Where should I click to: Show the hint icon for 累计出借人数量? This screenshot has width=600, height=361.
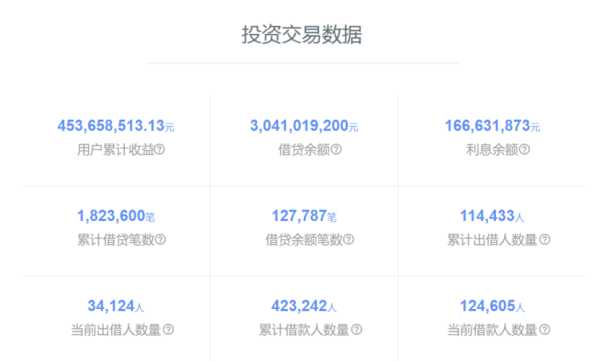click(x=545, y=240)
